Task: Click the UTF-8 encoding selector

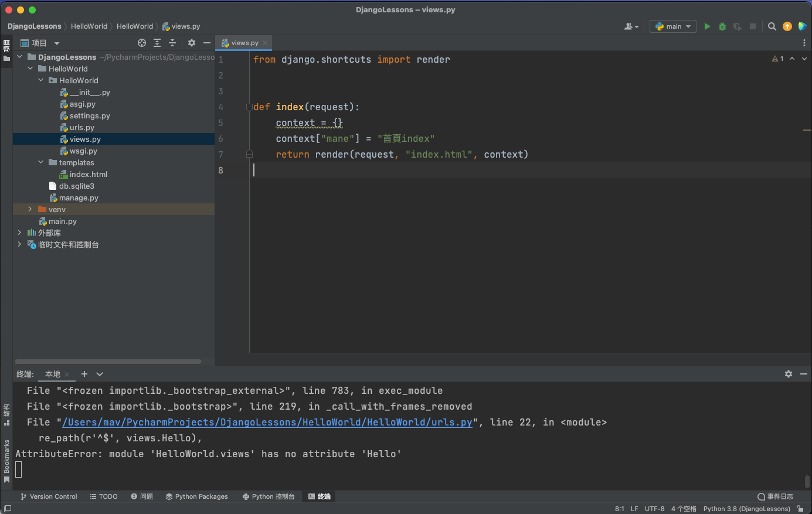Action: click(654, 509)
